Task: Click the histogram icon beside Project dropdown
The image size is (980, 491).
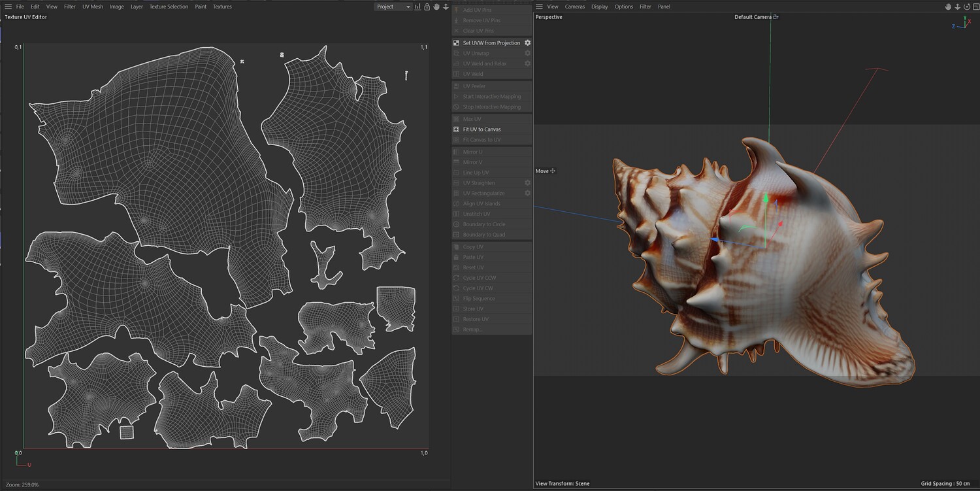Action: point(417,7)
